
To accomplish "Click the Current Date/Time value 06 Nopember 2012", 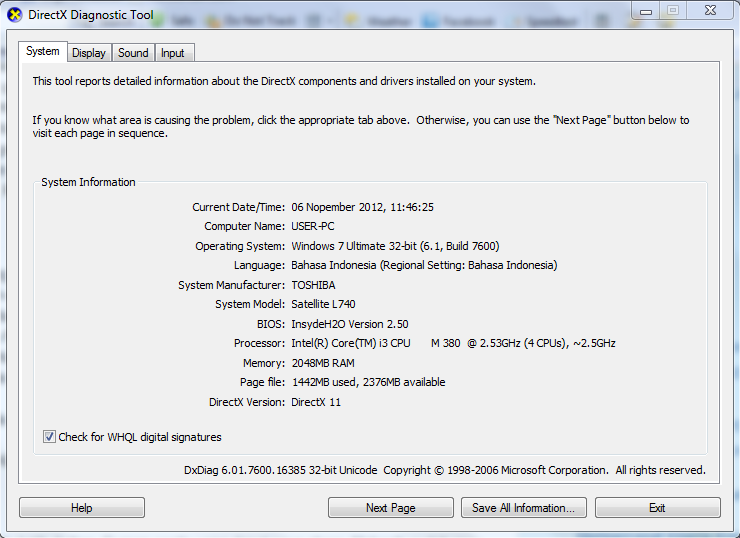I will 362,207.
